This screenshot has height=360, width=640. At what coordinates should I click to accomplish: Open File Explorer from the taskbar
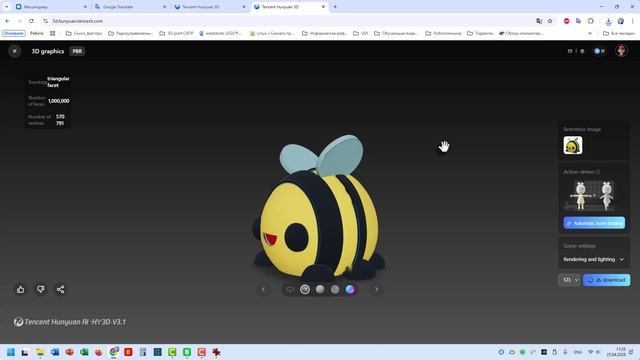(x=40, y=352)
